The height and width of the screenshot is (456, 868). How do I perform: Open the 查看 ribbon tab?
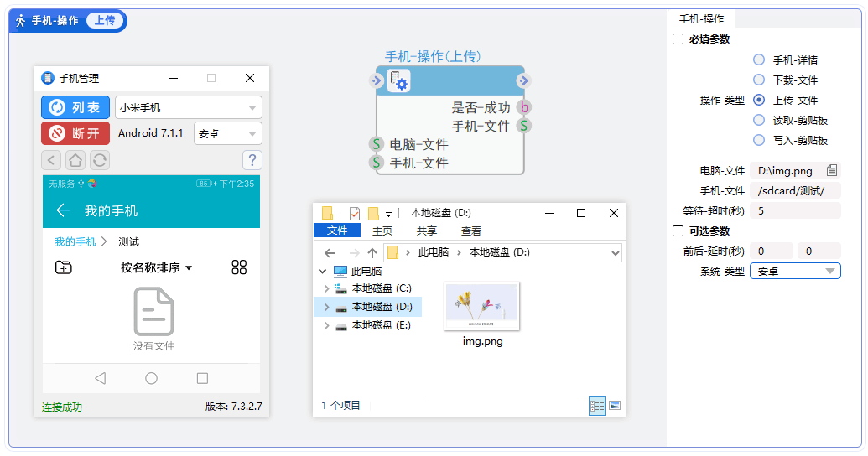(x=470, y=231)
